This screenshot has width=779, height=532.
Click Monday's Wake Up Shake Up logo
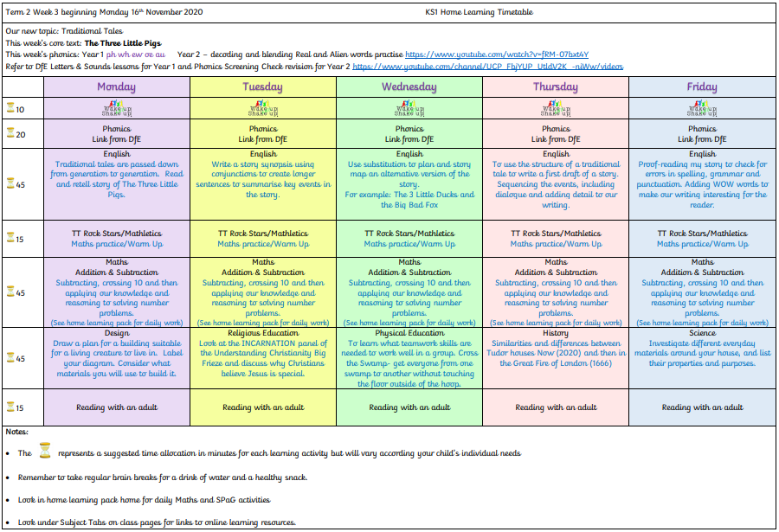point(117,110)
